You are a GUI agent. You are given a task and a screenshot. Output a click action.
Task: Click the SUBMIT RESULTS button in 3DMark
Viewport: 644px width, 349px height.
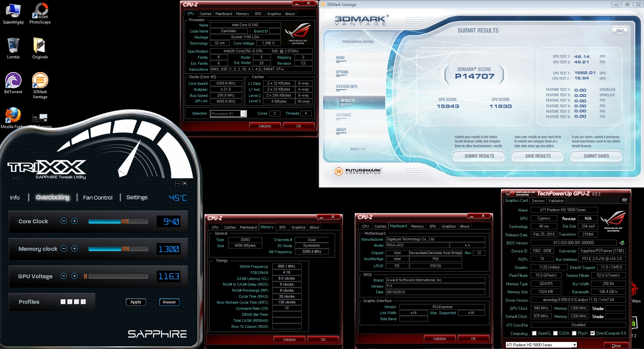click(x=479, y=156)
